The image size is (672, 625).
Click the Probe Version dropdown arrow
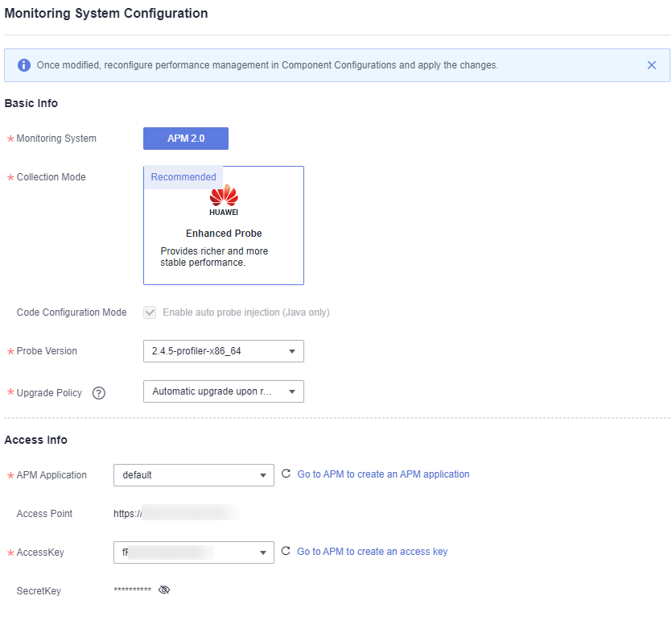click(292, 352)
